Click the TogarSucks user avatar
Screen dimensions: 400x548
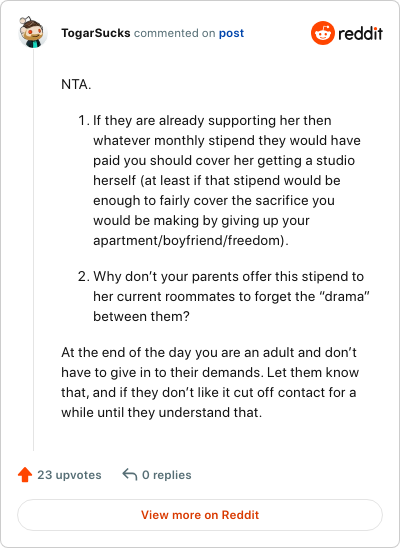coord(32,32)
